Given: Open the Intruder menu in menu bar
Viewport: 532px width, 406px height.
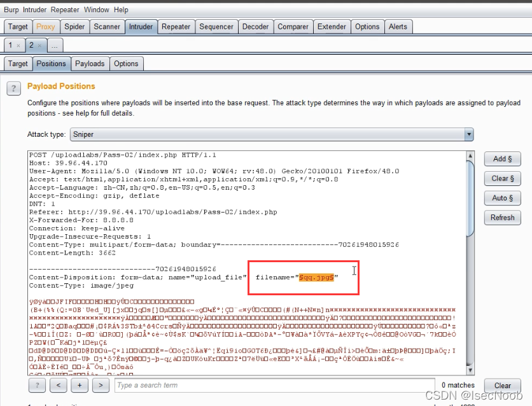Looking at the screenshot, I should click(x=34, y=10).
